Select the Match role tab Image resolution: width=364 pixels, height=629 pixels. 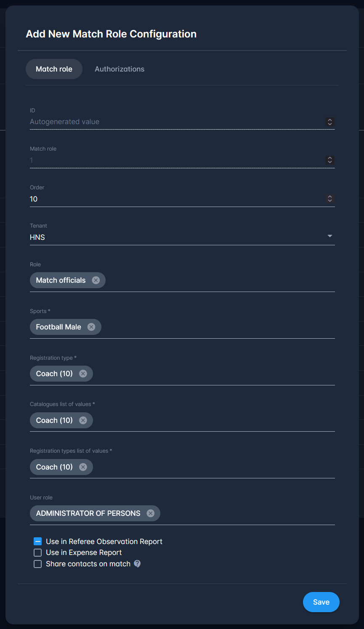point(54,69)
